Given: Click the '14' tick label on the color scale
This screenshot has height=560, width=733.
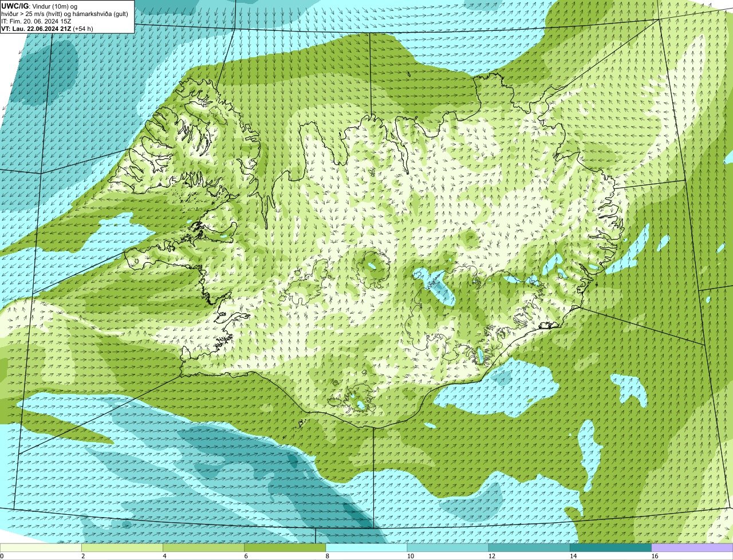Looking at the screenshot, I should point(573,556).
